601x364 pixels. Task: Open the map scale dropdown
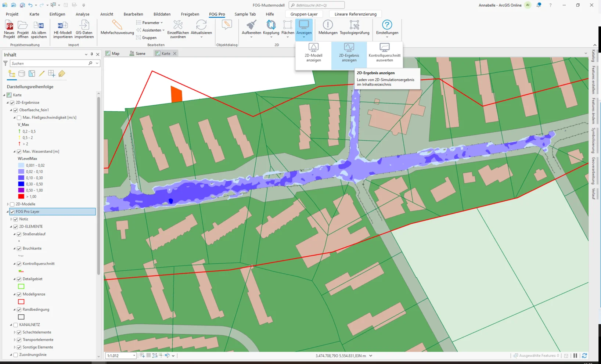tap(134, 356)
